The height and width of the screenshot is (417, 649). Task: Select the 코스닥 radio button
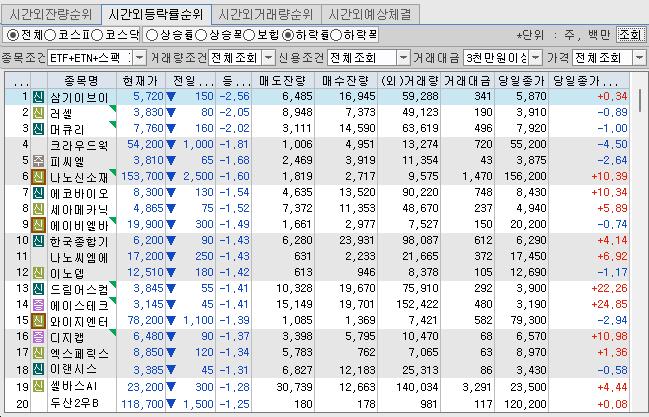(x=97, y=35)
